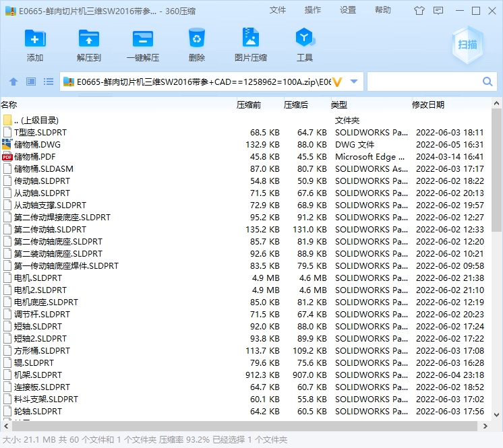Click the file icon of 储物桶.SLDASM
This screenshot has width=503, height=448.
point(7,169)
